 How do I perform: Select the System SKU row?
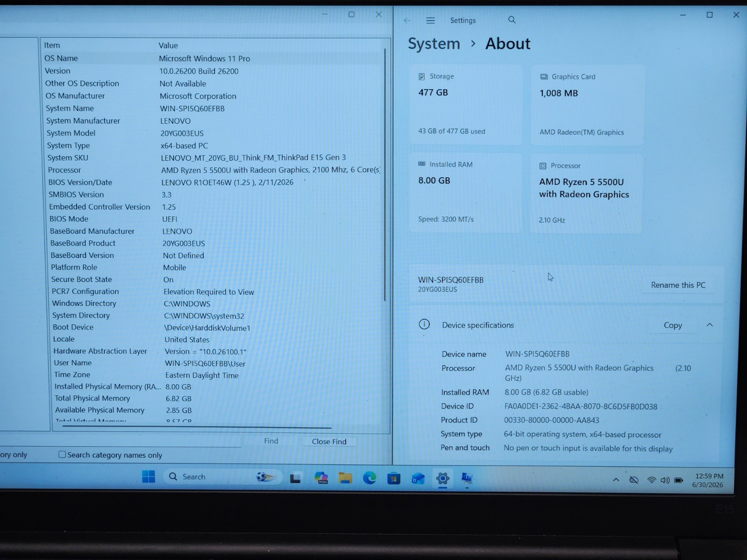click(x=214, y=158)
